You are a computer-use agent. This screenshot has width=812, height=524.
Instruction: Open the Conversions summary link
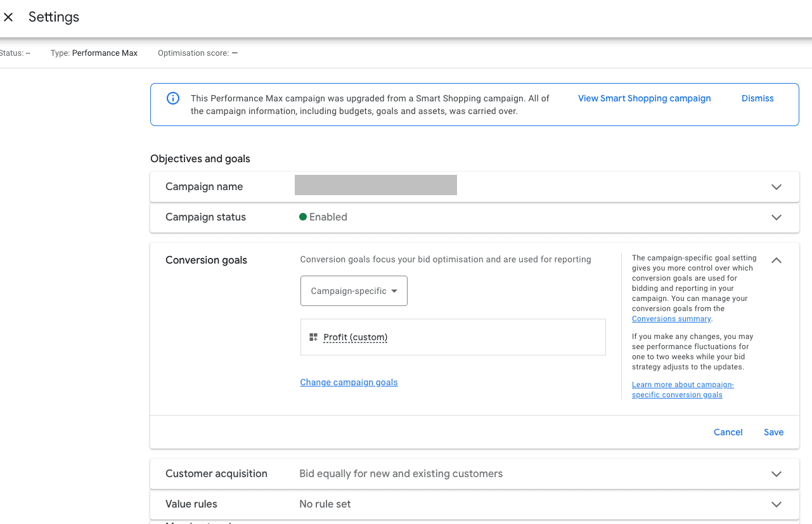click(671, 319)
